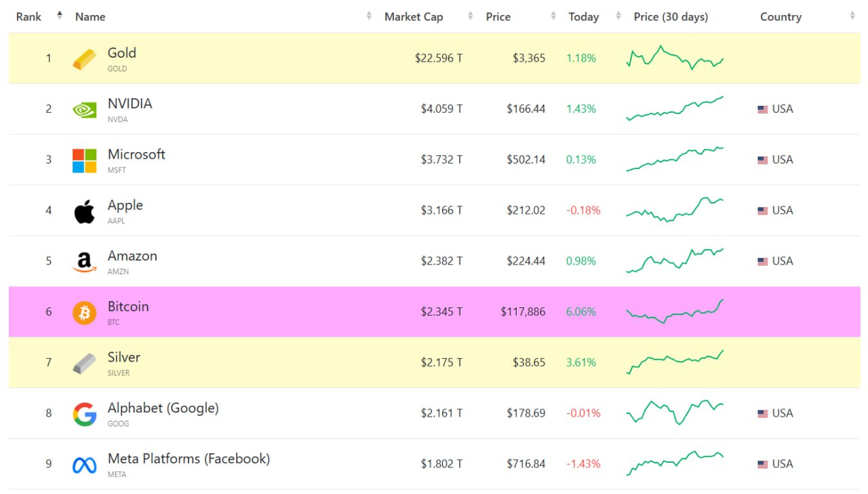Click the Amazon logo icon

click(x=85, y=262)
